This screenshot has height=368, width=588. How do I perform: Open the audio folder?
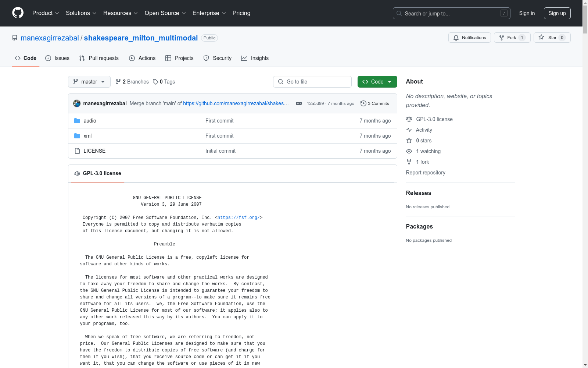90,121
